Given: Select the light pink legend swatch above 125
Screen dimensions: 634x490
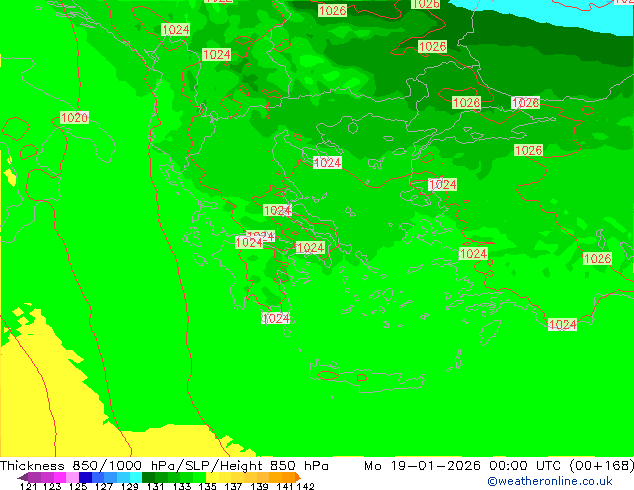Looking at the screenshot, I should tap(71, 477).
